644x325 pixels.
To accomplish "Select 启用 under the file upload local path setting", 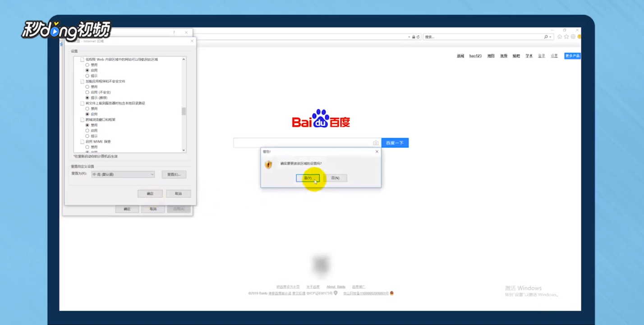I will pos(87,114).
